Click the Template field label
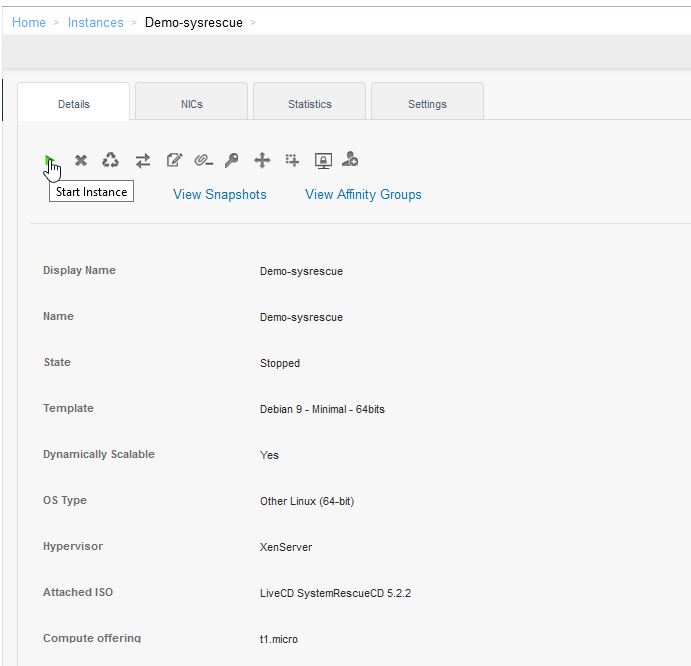Viewport: 691px width, 666px height. pyautogui.click(x=68, y=409)
